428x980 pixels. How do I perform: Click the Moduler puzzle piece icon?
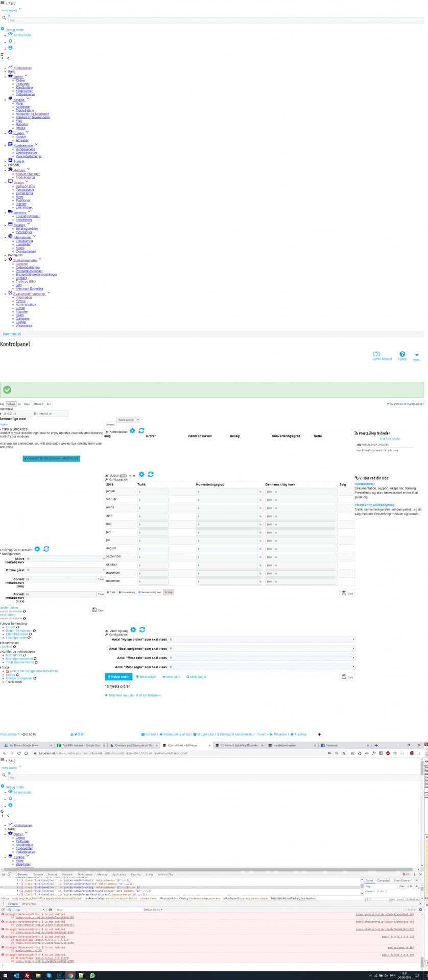tap(10, 169)
